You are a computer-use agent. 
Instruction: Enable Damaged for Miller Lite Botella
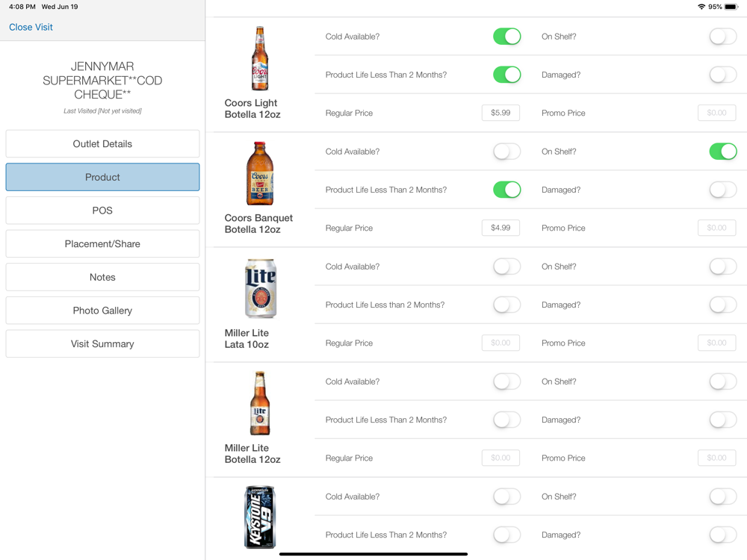click(722, 420)
